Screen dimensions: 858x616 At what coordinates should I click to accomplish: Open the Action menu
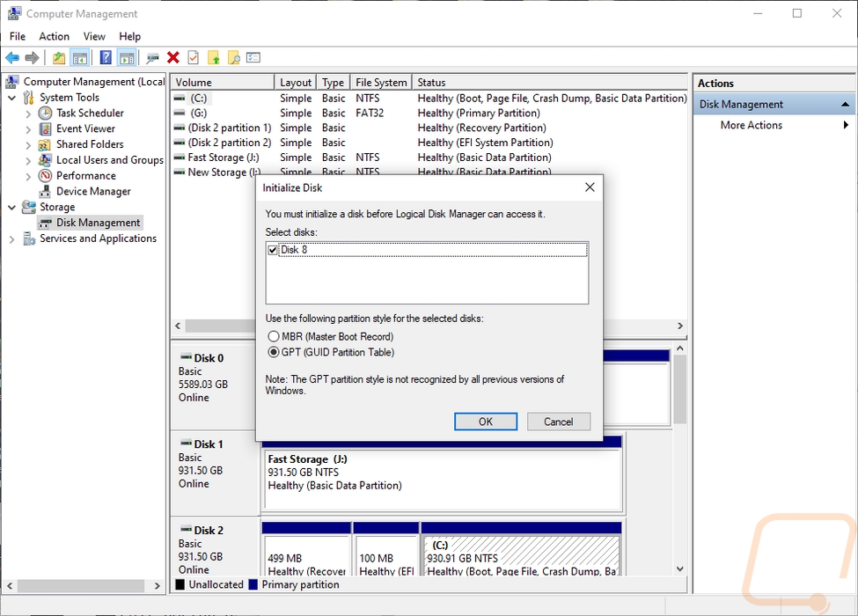coord(54,36)
